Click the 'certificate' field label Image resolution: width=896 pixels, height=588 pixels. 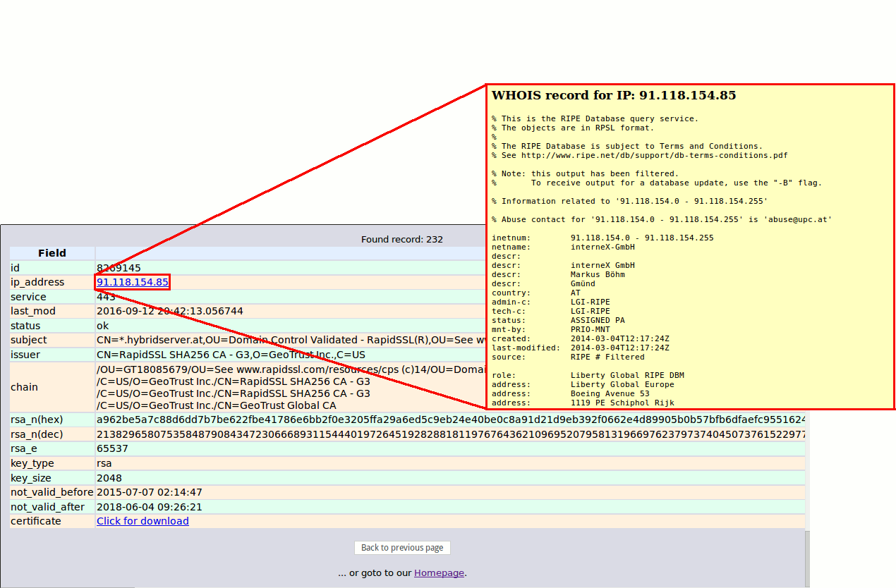click(36, 521)
